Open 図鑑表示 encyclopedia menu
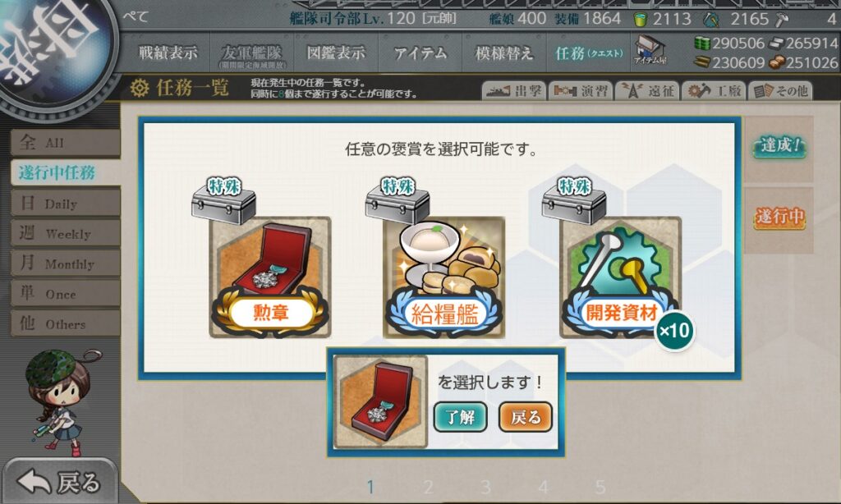Viewport: 841px width, 504px height. tap(336, 53)
